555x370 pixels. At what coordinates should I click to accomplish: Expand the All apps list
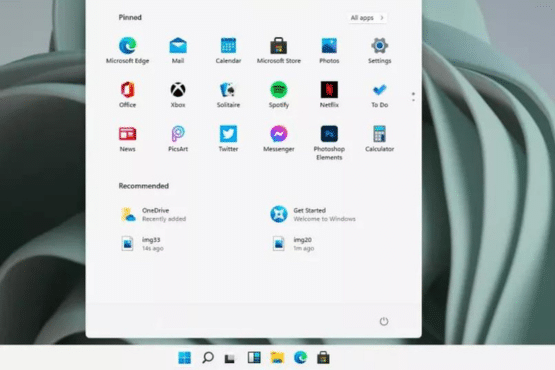tap(367, 18)
